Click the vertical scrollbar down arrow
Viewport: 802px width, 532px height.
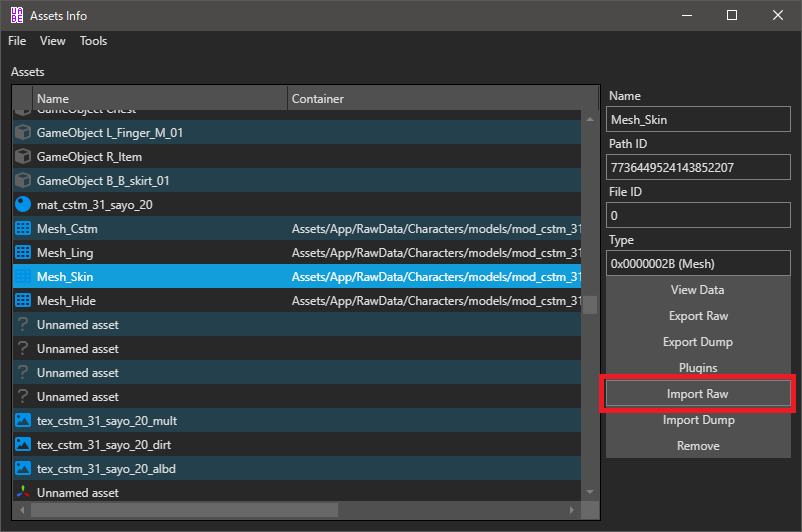pos(590,492)
